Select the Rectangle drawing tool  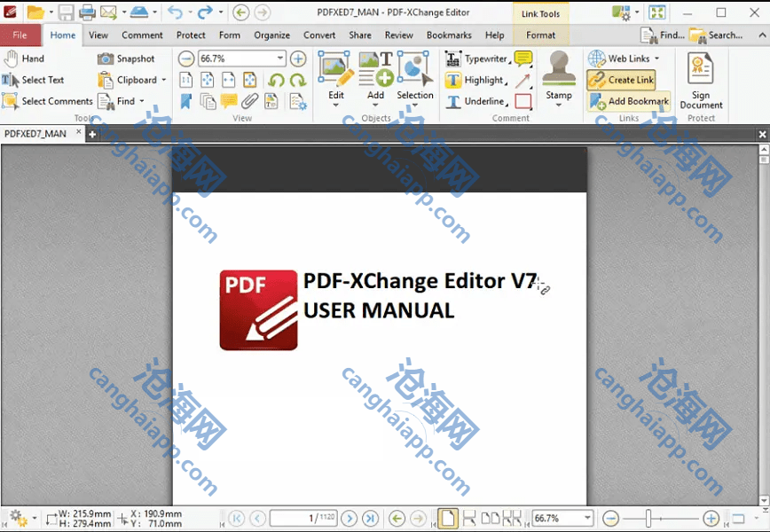tap(523, 102)
